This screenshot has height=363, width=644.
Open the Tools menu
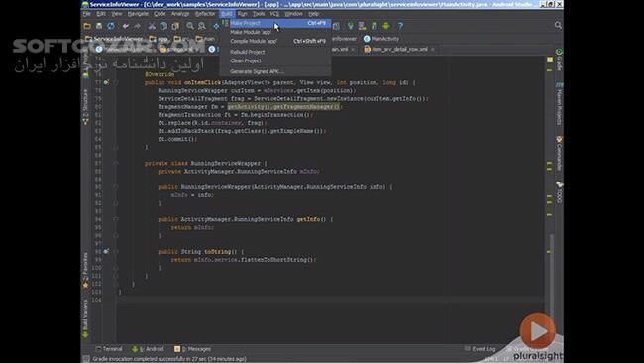pyautogui.click(x=259, y=14)
